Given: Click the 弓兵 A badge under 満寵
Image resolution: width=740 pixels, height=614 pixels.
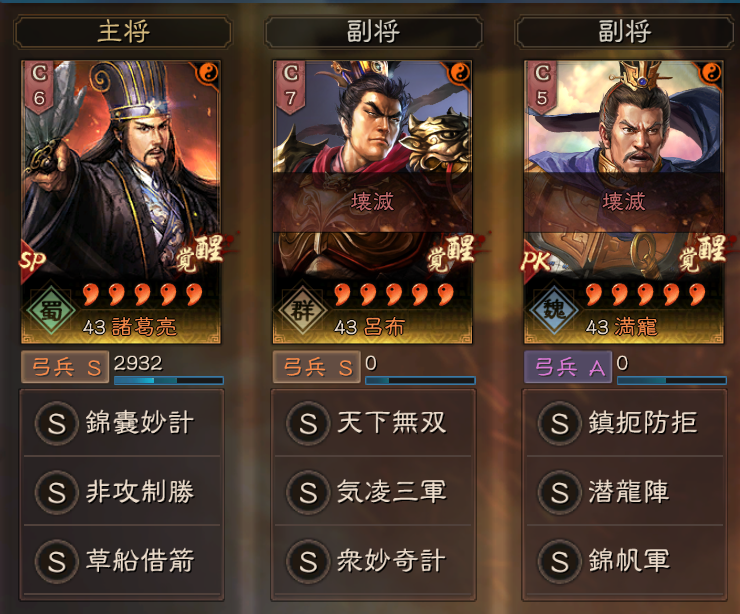Looking at the screenshot, I should (568, 367).
